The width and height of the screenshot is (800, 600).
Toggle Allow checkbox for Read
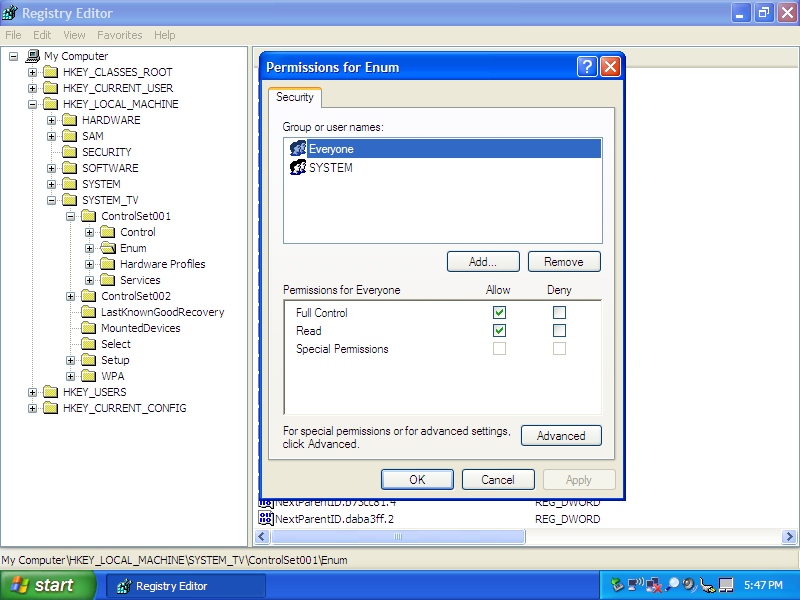[x=499, y=331]
